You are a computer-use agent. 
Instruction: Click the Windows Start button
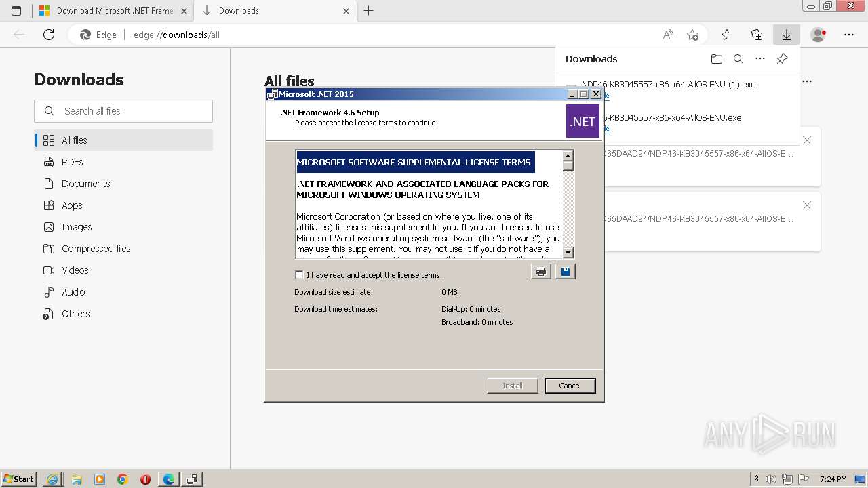click(x=18, y=479)
